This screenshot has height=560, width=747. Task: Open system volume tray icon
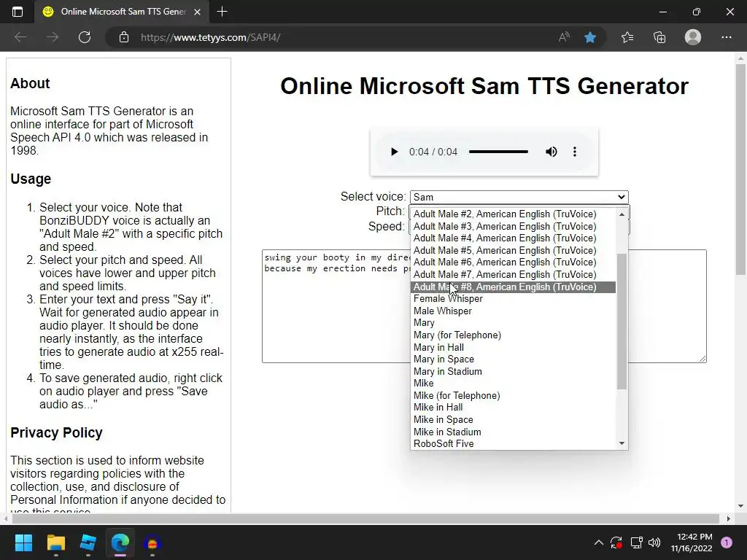pyautogui.click(x=654, y=542)
